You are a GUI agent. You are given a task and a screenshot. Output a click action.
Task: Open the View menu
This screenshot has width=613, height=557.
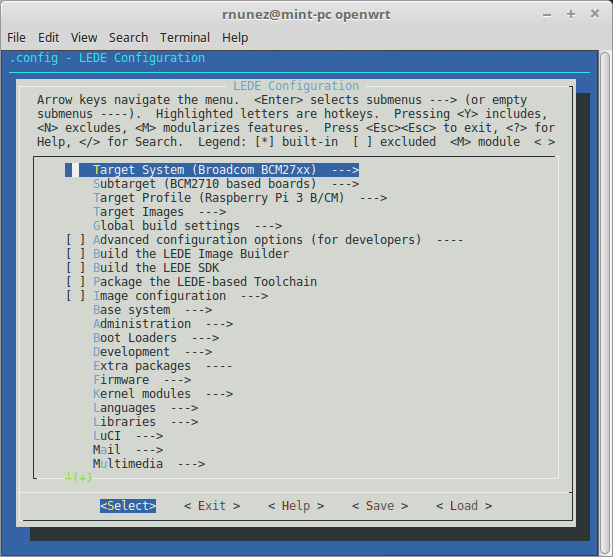coord(84,37)
